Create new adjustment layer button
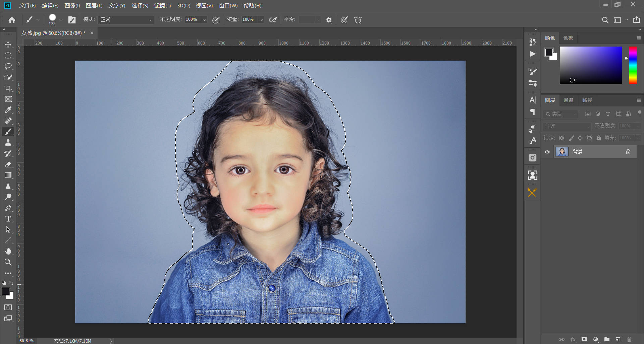 (596, 339)
